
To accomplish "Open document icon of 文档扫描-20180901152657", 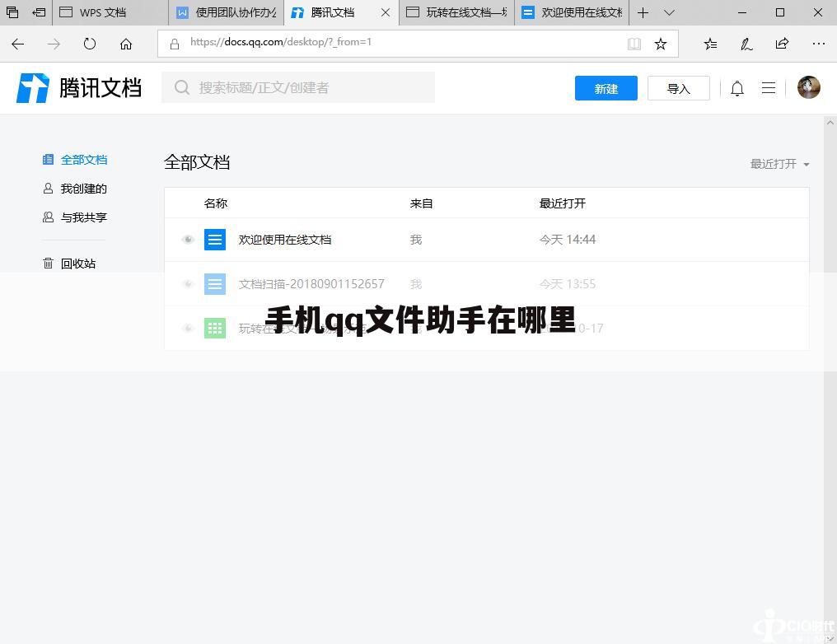I will tap(214, 284).
